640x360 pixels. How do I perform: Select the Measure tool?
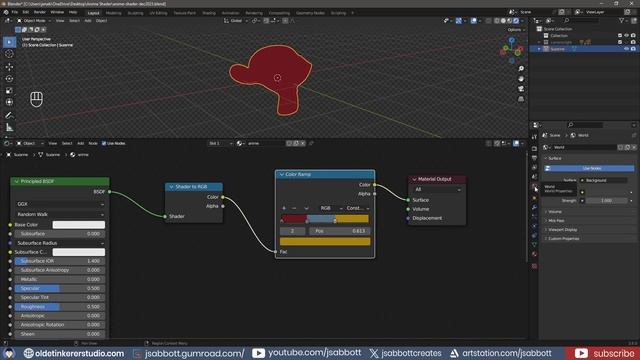9,128
